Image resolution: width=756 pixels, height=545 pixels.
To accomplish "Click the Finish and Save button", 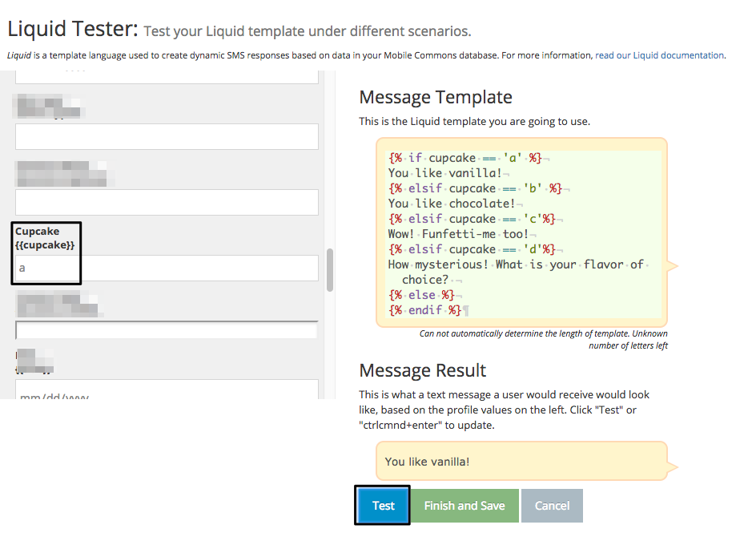I will pos(464,506).
